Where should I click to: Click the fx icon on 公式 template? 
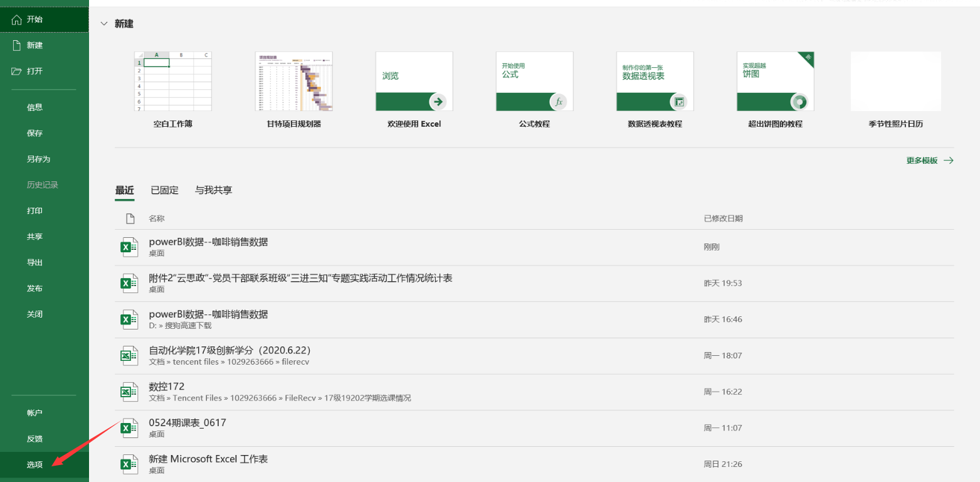point(559,101)
